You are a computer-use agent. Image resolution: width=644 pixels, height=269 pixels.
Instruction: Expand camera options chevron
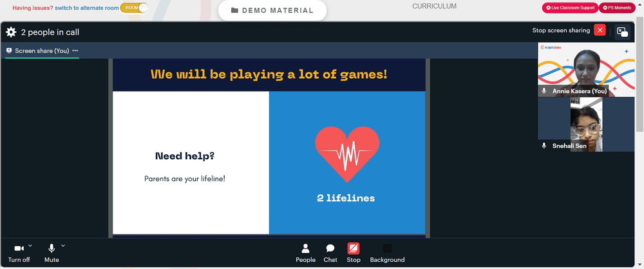pyautogui.click(x=30, y=246)
